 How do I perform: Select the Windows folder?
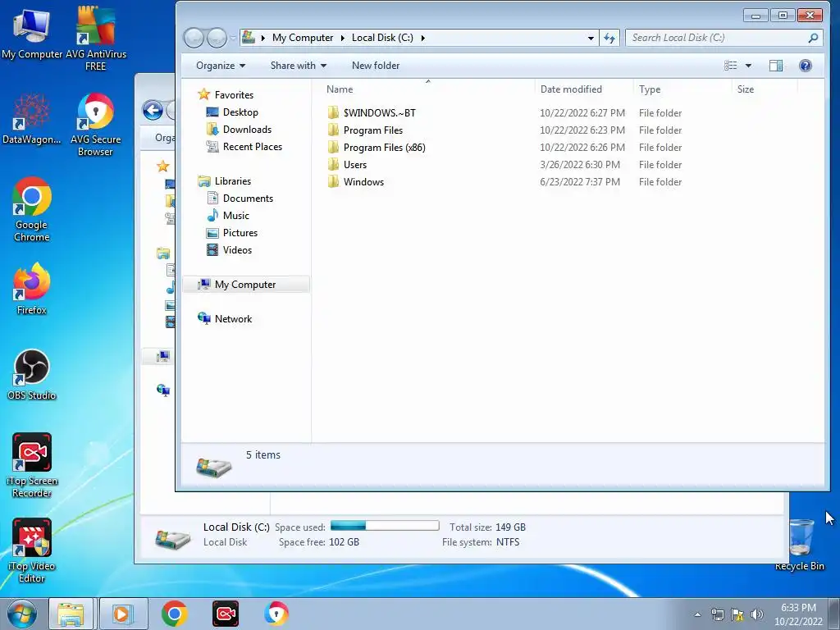363,181
